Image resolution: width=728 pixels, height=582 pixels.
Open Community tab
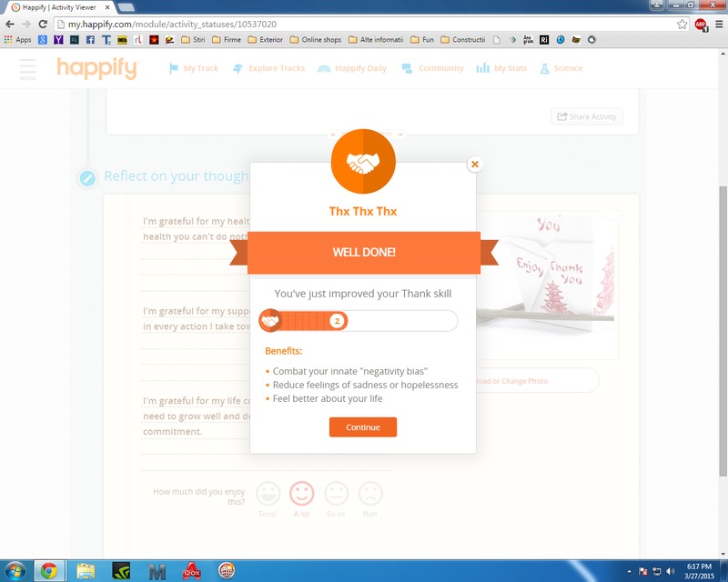pyautogui.click(x=432, y=68)
